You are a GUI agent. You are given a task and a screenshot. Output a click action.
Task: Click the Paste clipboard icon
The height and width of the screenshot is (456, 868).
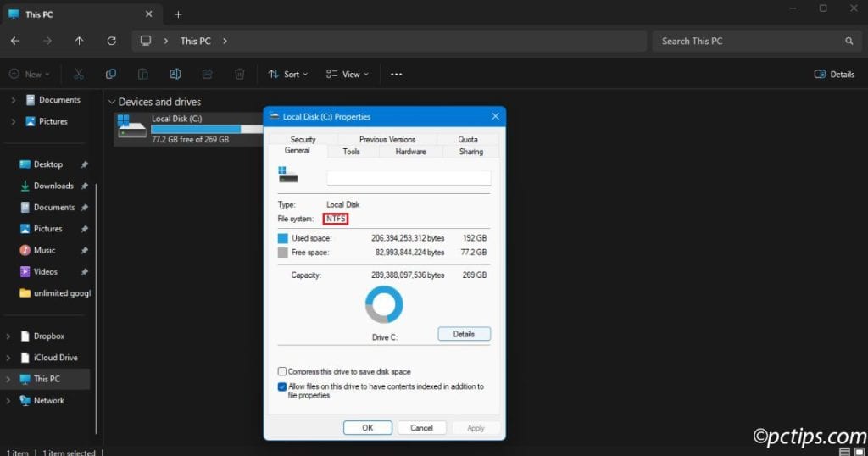point(142,74)
